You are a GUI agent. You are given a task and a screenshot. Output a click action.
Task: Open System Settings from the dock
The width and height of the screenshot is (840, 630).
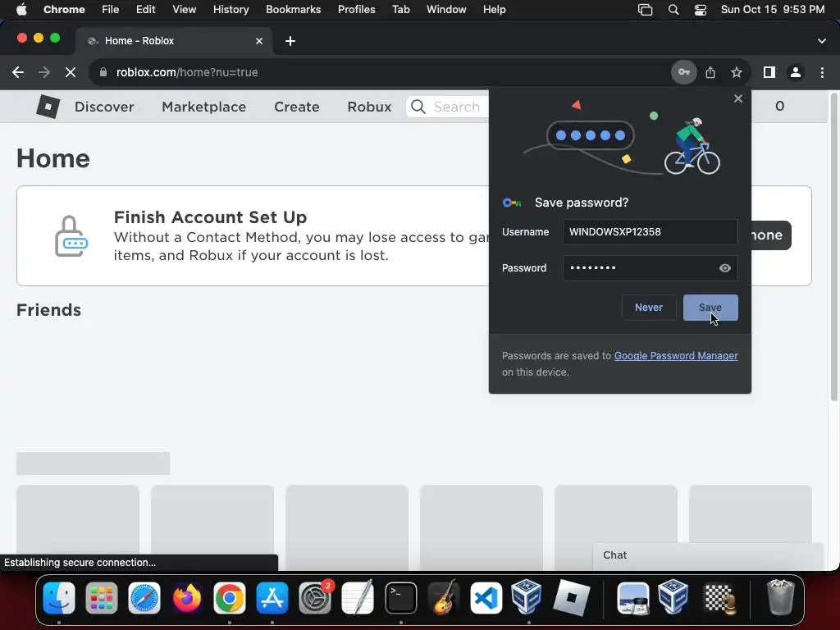(x=315, y=598)
